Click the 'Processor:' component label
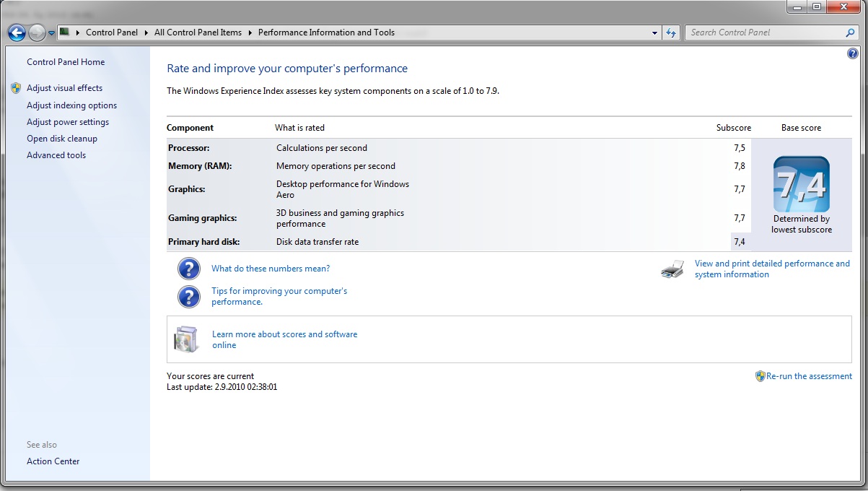 (188, 148)
